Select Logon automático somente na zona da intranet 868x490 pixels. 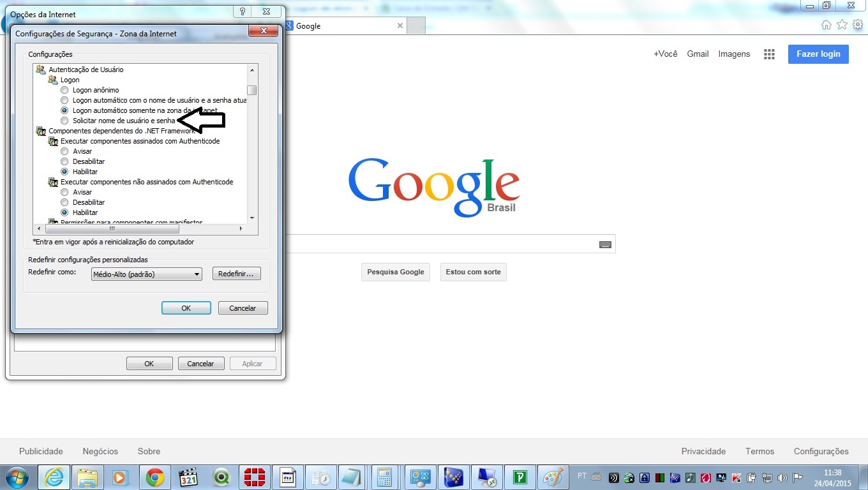[64, 110]
